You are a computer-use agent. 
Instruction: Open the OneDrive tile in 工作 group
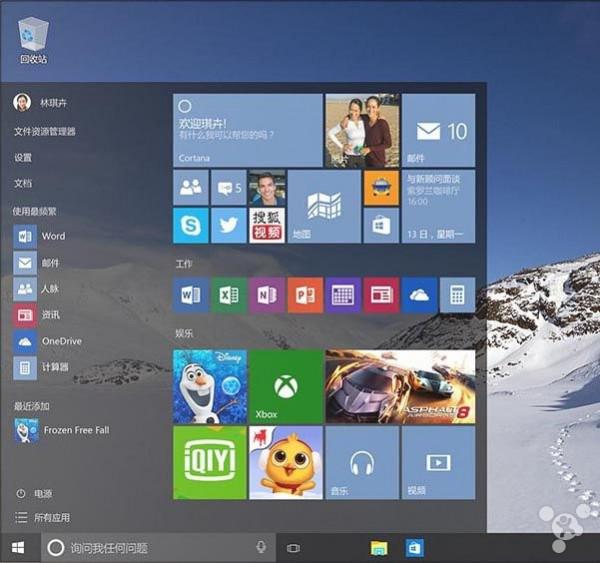coord(419,295)
